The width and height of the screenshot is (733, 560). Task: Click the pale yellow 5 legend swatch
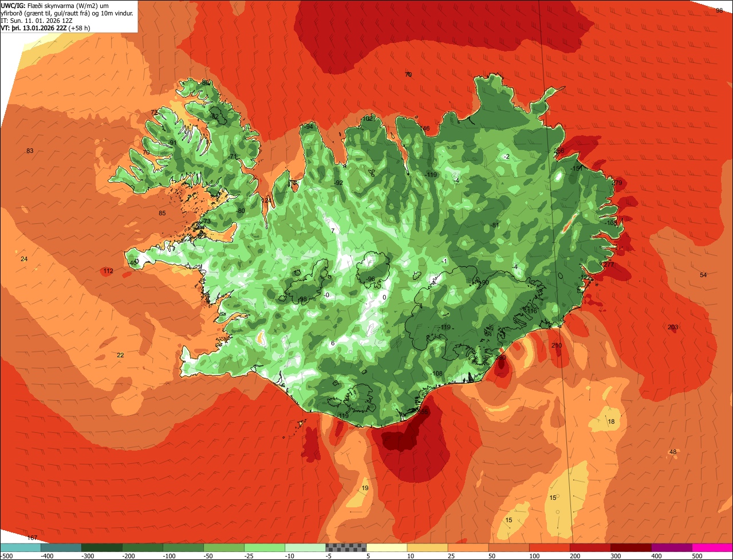tap(387, 547)
